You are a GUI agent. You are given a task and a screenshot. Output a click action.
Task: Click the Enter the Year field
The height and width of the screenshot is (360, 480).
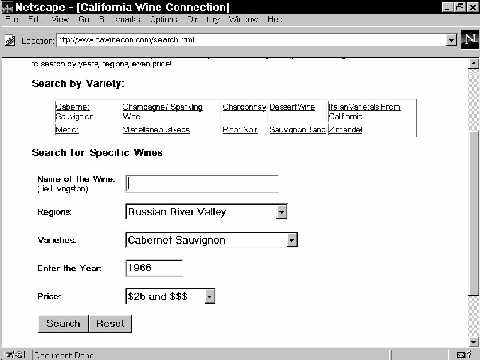pos(154,268)
